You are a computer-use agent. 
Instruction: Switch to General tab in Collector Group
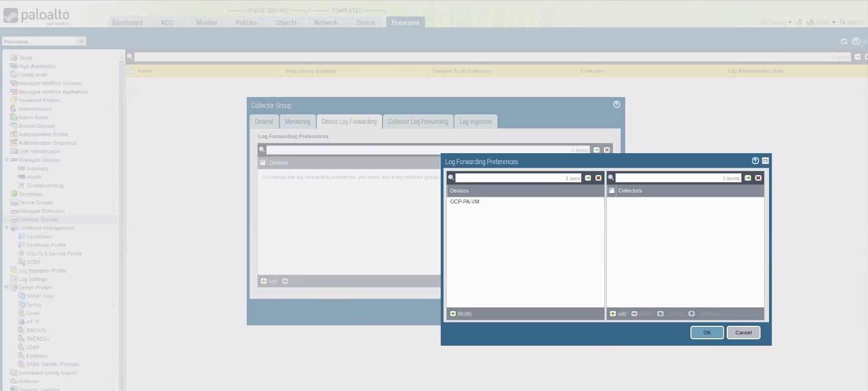pyautogui.click(x=264, y=122)
